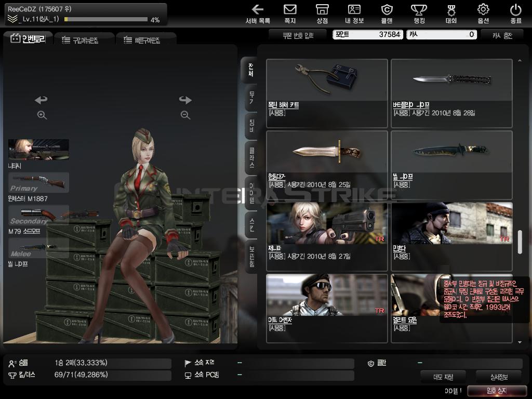Click the win/loss person icon
The image size is (532, 399).
click(x=12, y=363)
